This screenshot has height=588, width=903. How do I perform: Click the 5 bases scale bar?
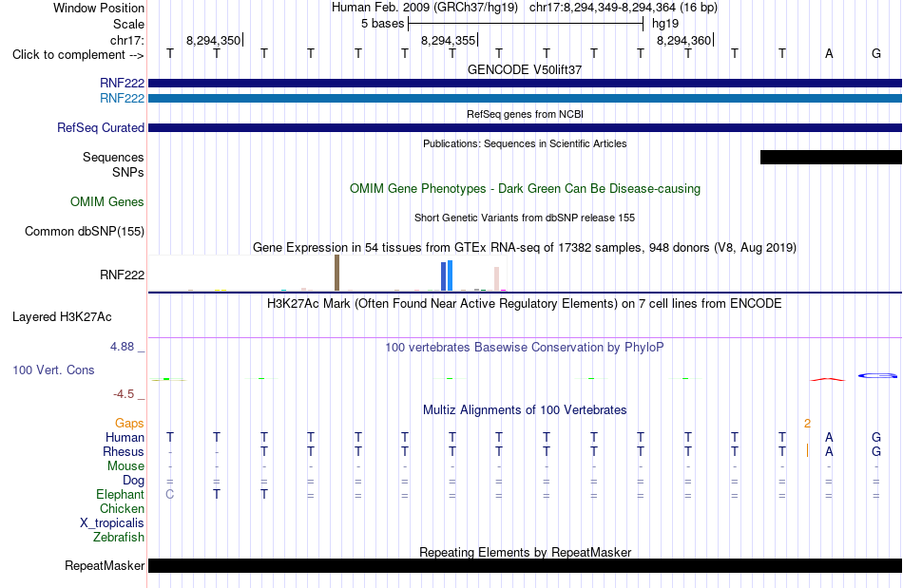526,24
